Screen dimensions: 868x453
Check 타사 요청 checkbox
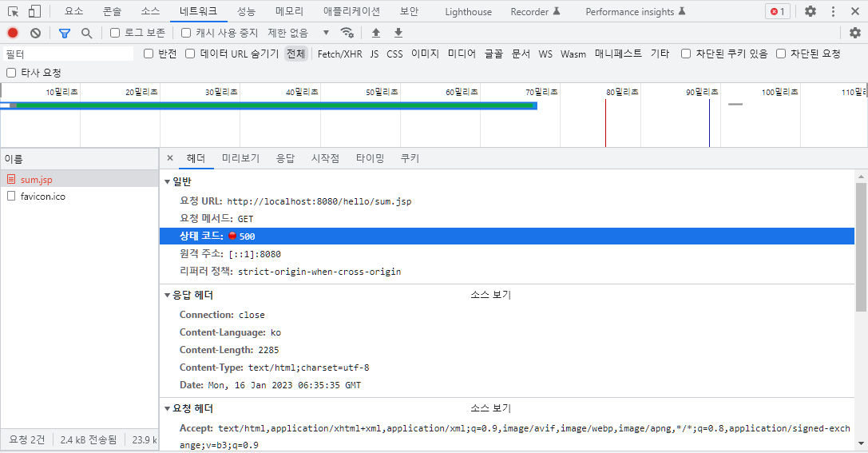coord(11,73)
